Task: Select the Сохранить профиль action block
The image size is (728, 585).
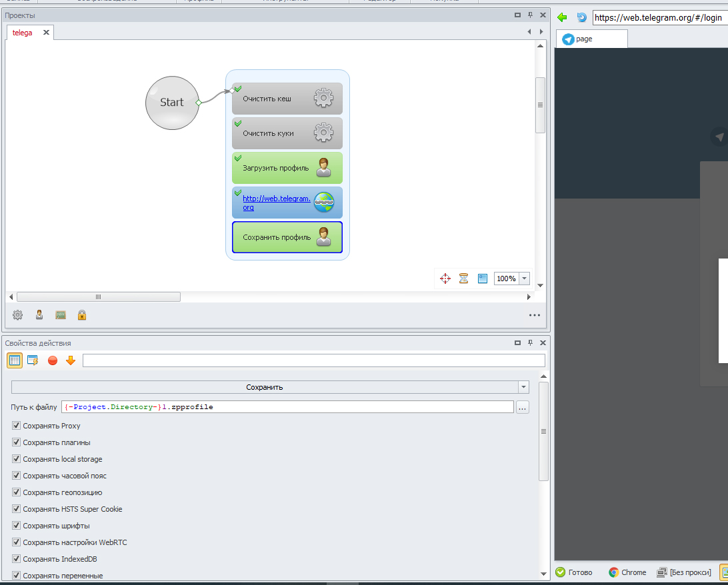Action: coord(287,237)
